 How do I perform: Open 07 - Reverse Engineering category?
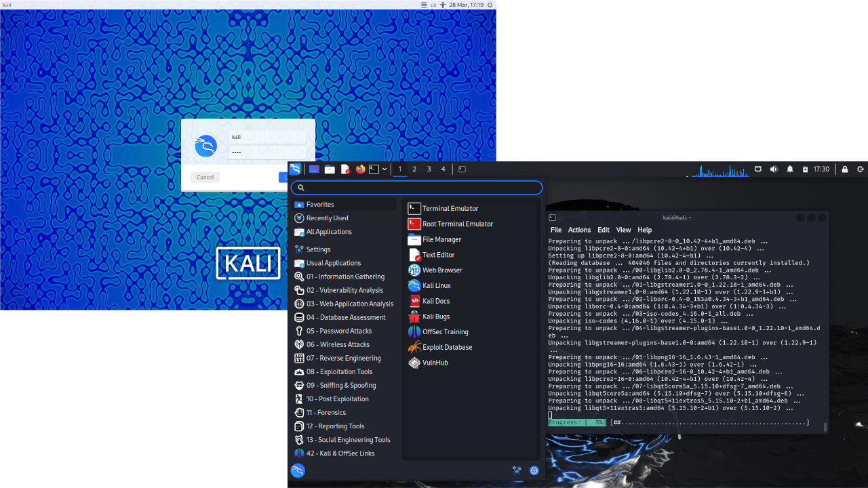coord(345,358)
